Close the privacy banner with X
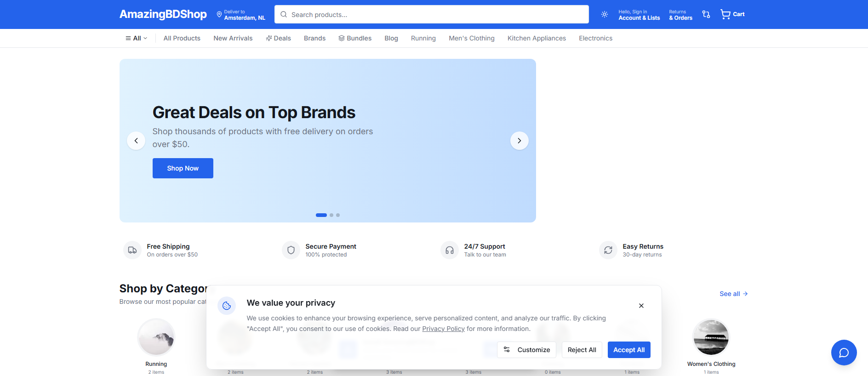This screenshot has height=376, width=868. click(641, 306)
